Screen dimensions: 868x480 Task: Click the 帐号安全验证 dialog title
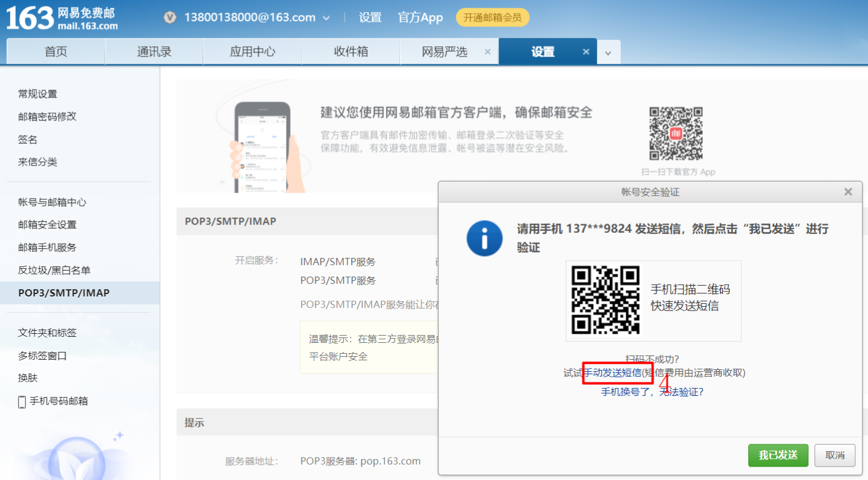pyautogui.click(x=650, y=192)
